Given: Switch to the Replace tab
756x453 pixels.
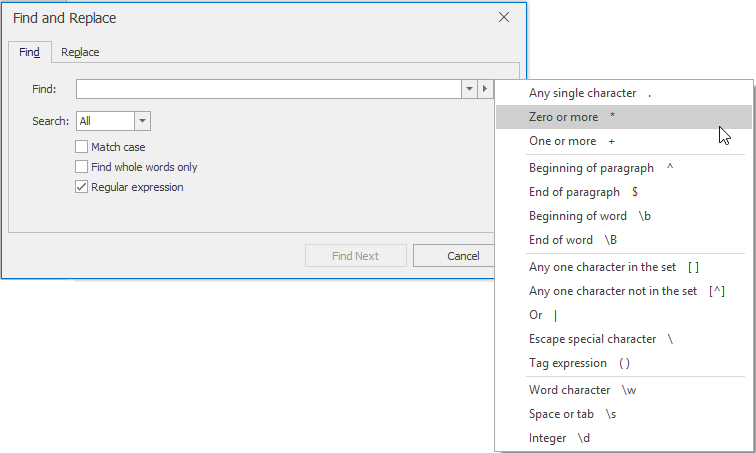Looking at the screenshot, I should (x=80, y=52).
